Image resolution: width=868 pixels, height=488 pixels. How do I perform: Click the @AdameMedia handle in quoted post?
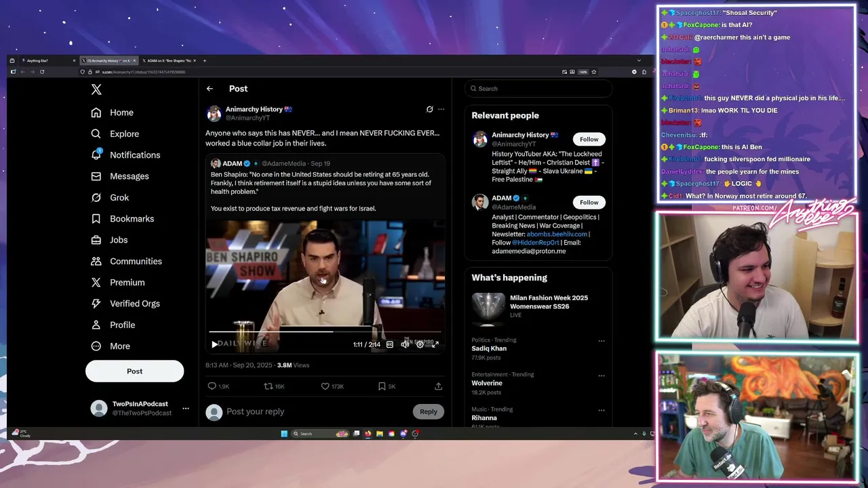(283, 163)
